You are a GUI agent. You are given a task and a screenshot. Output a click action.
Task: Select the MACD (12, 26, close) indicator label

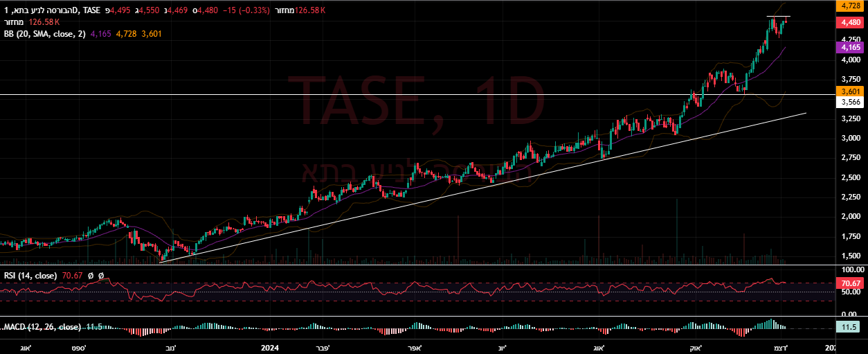click(x=42, y=326)
